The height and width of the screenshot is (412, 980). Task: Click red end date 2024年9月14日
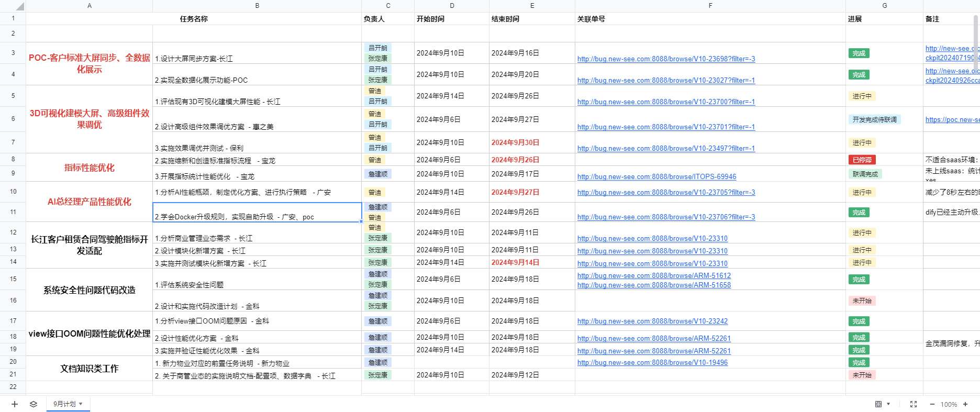[x=515, y=263]
